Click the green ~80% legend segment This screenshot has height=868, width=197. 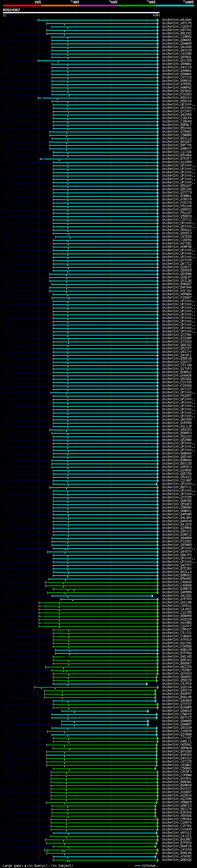point(137,6)
